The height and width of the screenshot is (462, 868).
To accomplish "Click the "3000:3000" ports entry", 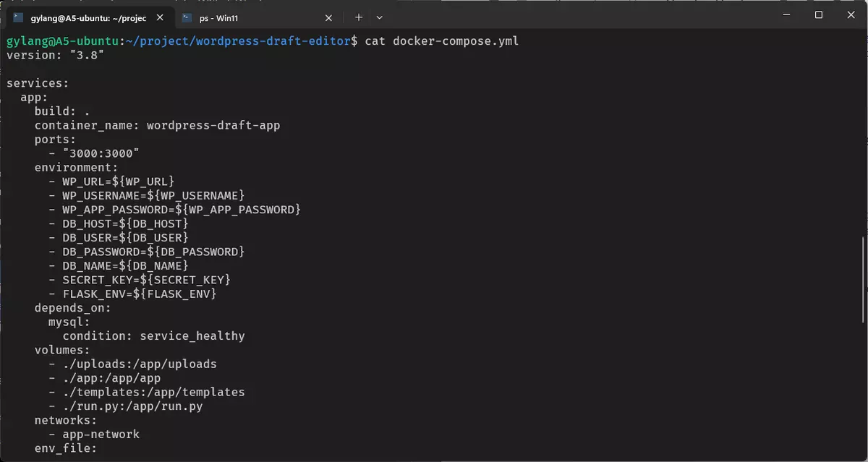I will coord(101,153).
